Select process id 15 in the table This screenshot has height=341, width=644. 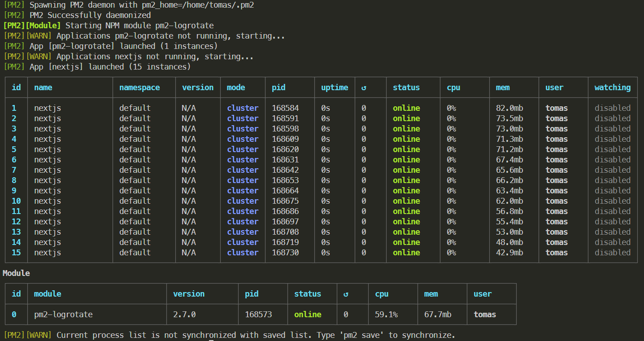click(16, 253)
